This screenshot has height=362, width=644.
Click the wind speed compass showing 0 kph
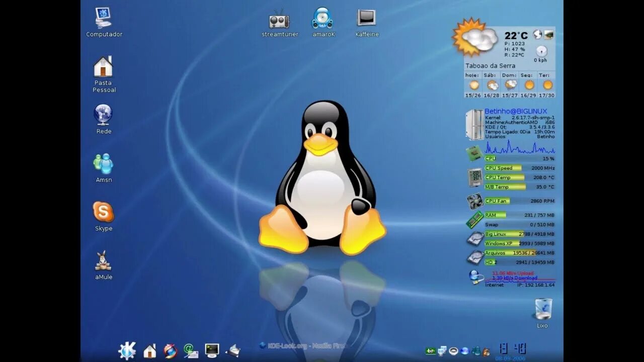(x=541, y=51)
